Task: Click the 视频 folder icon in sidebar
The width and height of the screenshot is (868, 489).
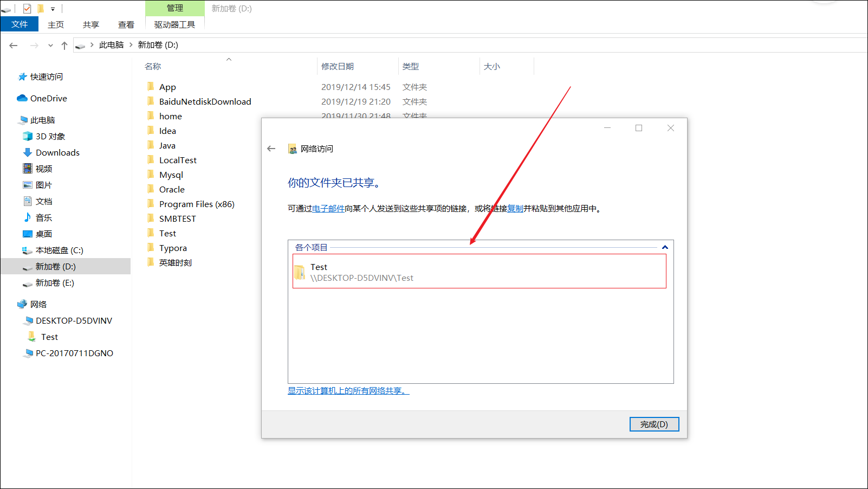Action: pyautogui.click(x=28, y=169)
